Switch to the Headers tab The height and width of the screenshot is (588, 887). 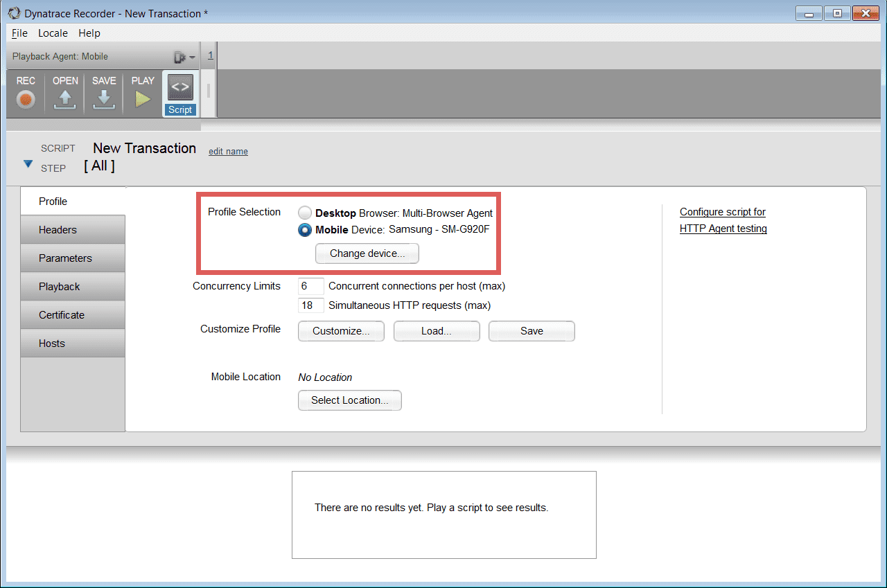[73, 229]
